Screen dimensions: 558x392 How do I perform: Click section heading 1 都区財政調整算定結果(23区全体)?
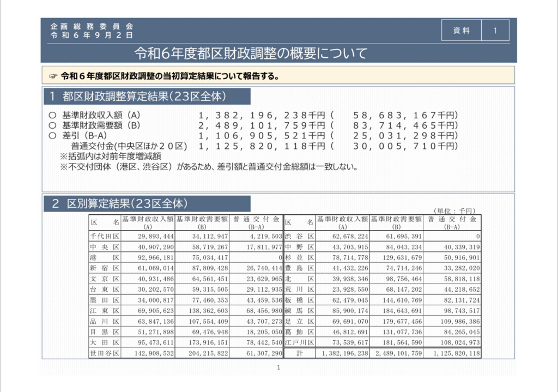pyautogui.click(x=147, y=97)
